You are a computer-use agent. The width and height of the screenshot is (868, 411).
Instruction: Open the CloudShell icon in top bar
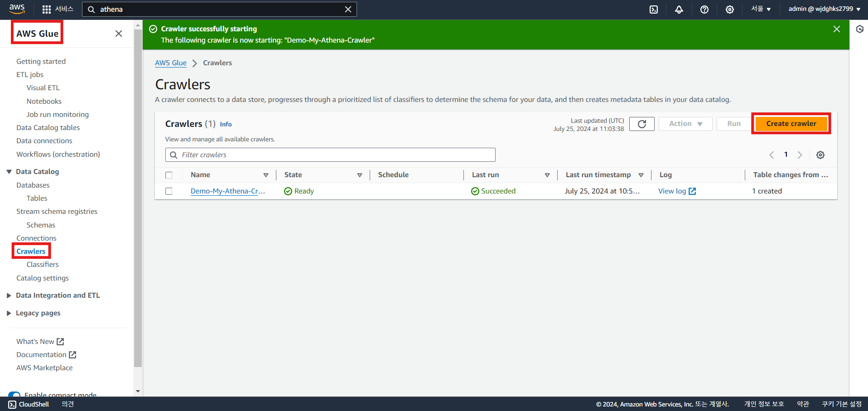pyautogui.click(x=654, y=9)
